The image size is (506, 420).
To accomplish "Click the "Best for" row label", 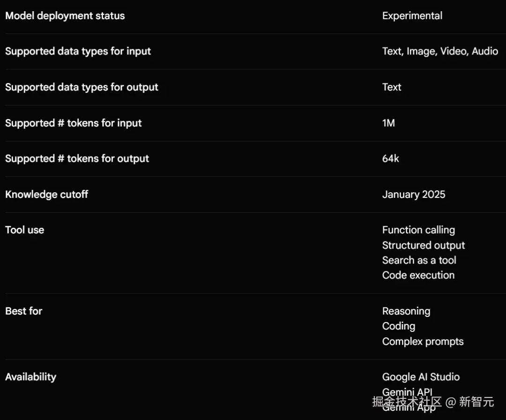I will click(x=23, y=311).
